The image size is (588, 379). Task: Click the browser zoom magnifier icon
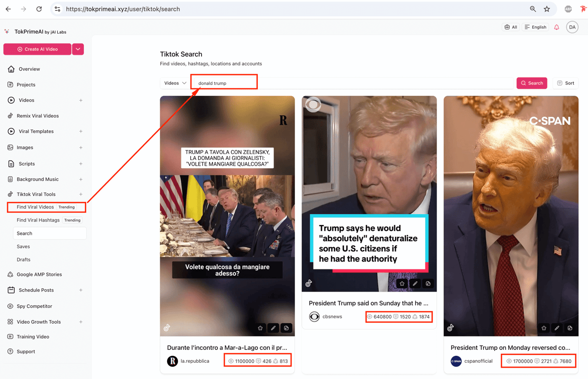pos(532,9)
